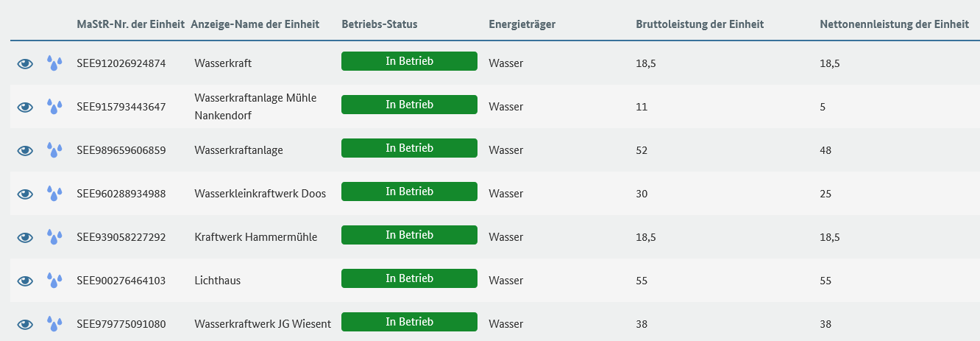Click In Betrieb badge for Lichthaus
Viewport: 980px width, 341px height.
coord(409,278)
